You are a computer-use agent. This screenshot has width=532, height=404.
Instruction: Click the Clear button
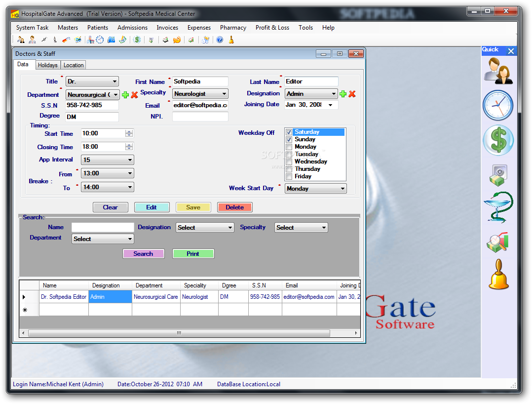110,207
